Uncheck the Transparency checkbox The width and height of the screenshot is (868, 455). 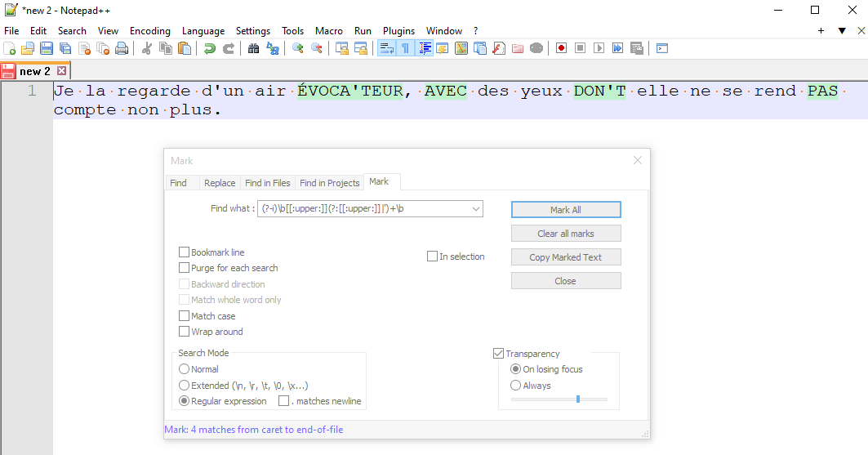click(498, 354)
